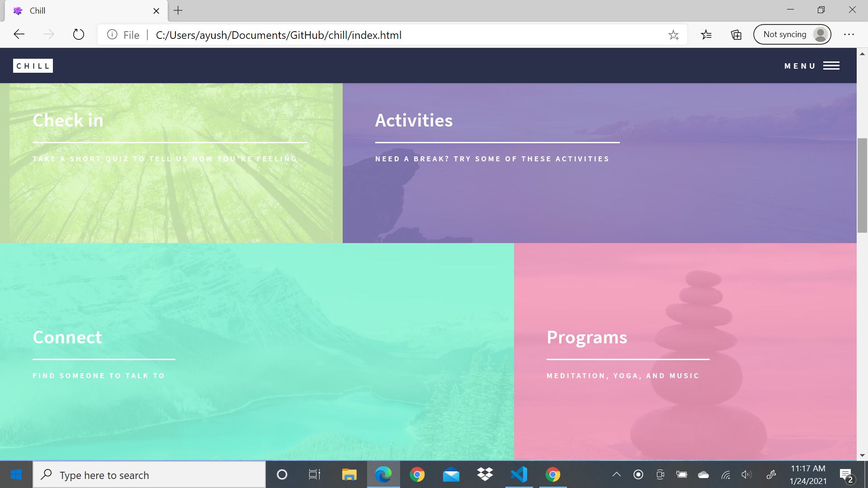The image size is (868, 488).
Task: Open the Check in card
Action: [68, 121]
